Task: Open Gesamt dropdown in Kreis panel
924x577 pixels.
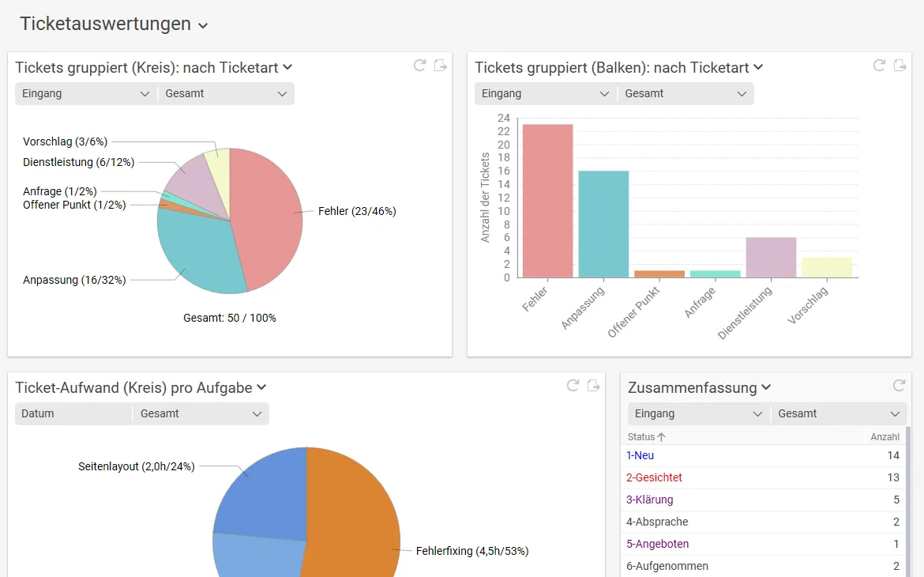Action: tap(227, 94)
